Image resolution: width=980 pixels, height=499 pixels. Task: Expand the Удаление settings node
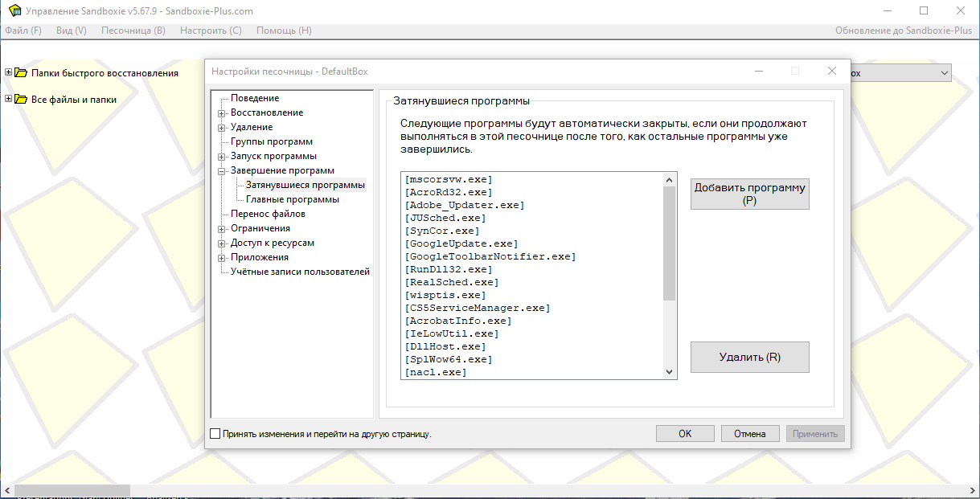pyautogui.click(x=221, y=128)
